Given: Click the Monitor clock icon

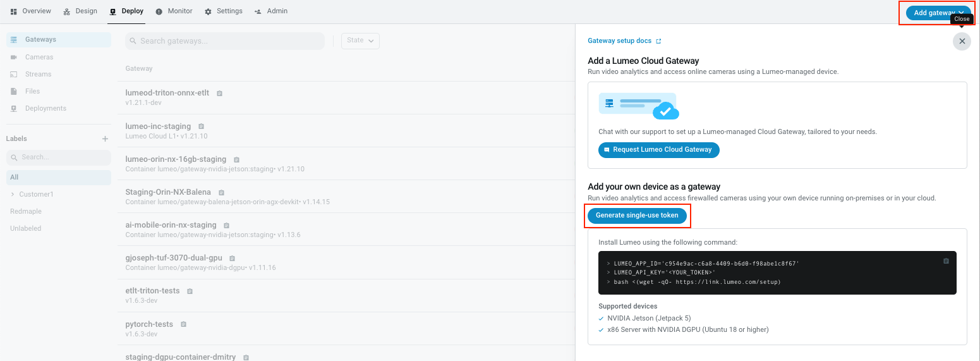Looking at the screenshot, I should 159,11.
